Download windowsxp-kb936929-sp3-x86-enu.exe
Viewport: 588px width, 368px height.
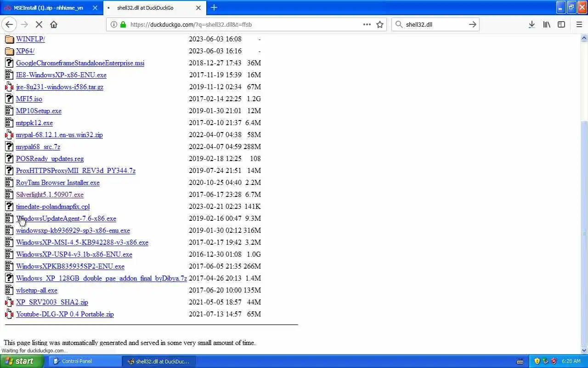point(73,230)
